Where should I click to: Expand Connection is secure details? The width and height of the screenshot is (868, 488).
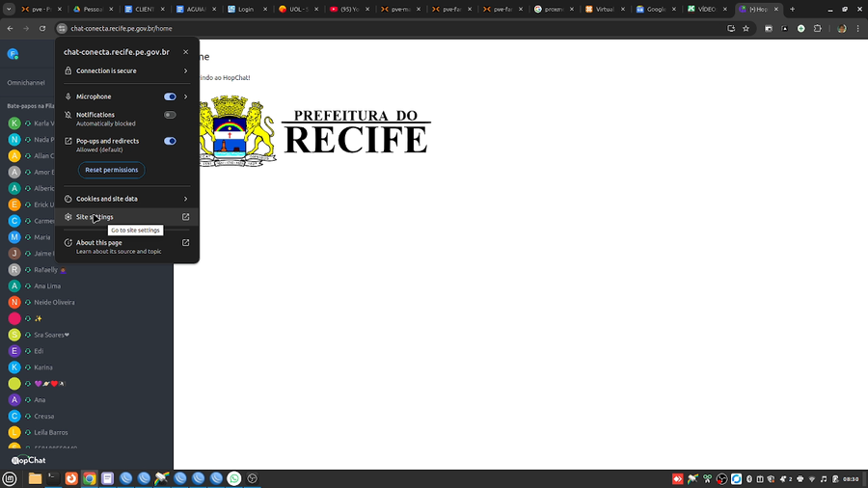point(126,70)
